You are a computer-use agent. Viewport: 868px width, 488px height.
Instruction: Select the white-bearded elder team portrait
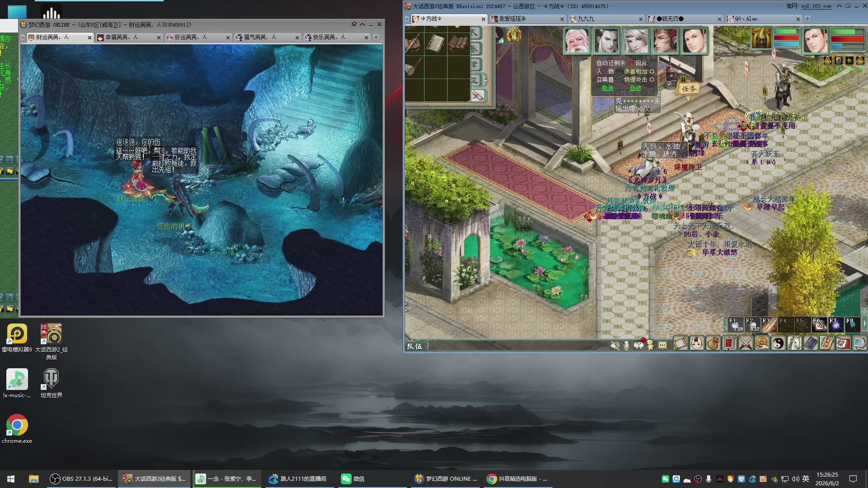(577, 41)
